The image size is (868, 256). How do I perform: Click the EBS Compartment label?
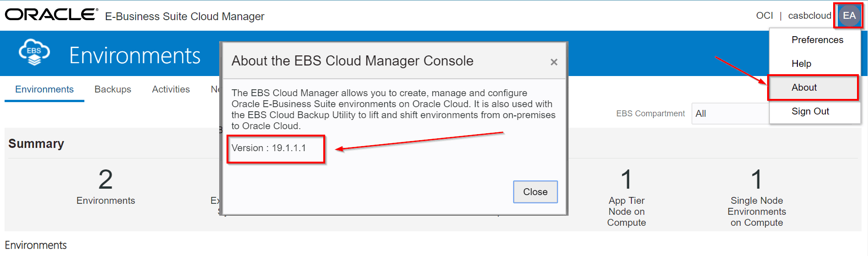[x=650, y=114]
